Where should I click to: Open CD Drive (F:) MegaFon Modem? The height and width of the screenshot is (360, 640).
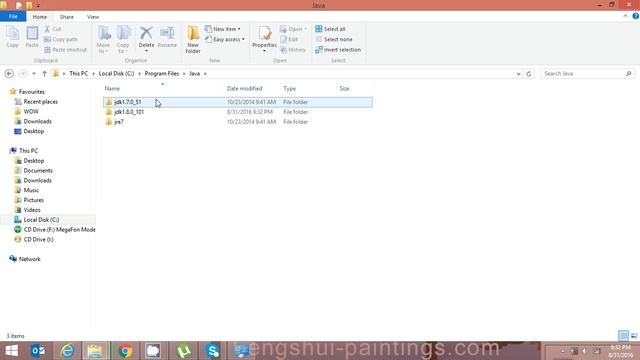(55, 230)
